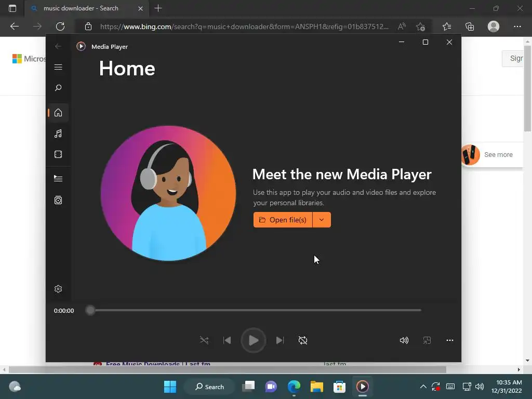Toggle shuffle playback

point(204,340)
